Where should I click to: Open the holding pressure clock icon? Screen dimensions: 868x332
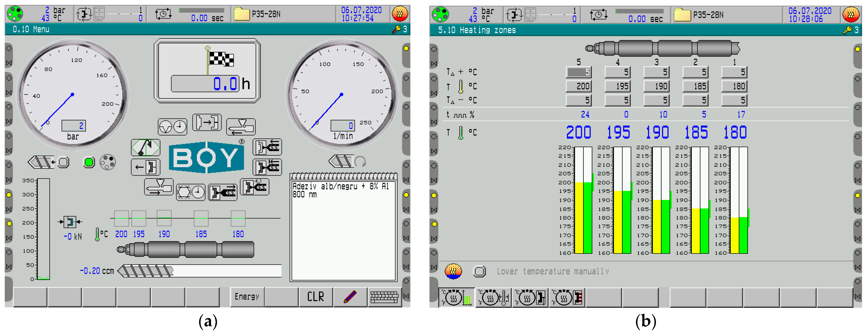[x=173, y=127]
